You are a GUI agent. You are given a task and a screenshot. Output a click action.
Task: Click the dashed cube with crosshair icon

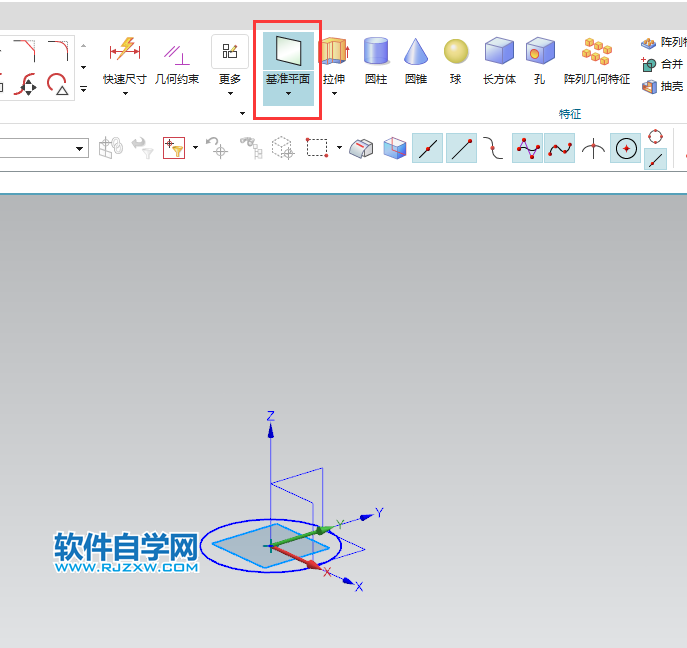pyautogui.click(x=283, y=148)
